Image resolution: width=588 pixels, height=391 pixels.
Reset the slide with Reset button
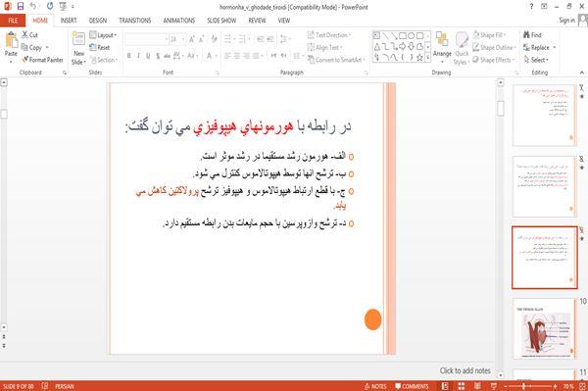tap(100, 48)
